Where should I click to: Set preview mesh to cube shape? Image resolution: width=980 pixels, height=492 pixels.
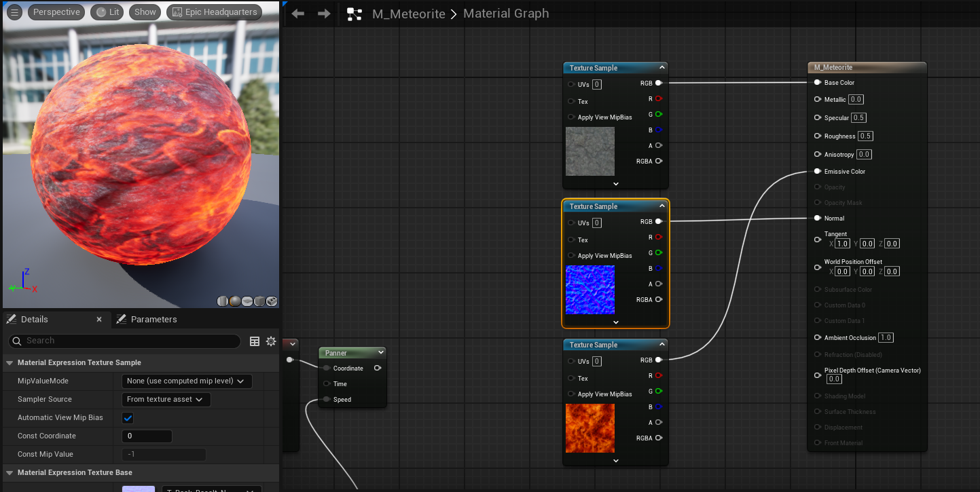(259, 301)
